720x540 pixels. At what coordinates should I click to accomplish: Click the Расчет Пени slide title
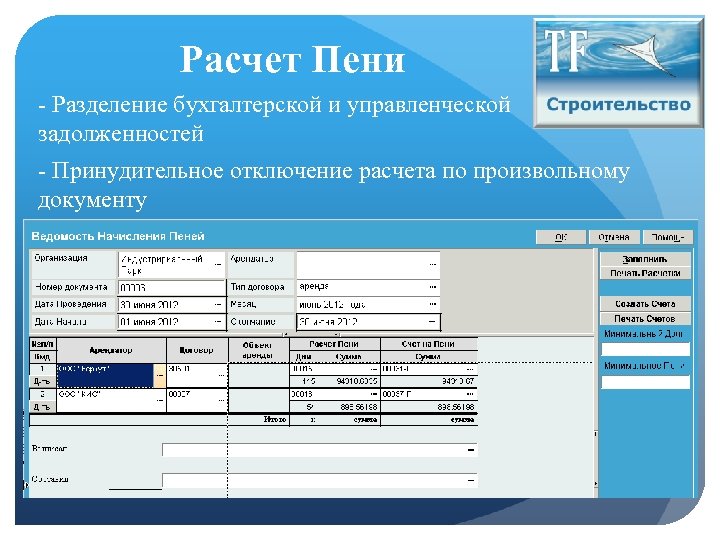pyautogui.click(x=292, y=59)
